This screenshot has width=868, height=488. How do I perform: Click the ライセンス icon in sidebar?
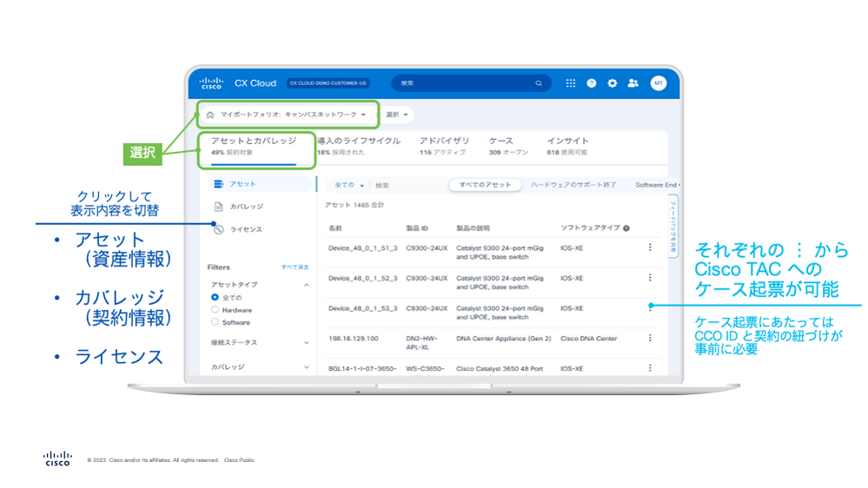coord(219,229)
